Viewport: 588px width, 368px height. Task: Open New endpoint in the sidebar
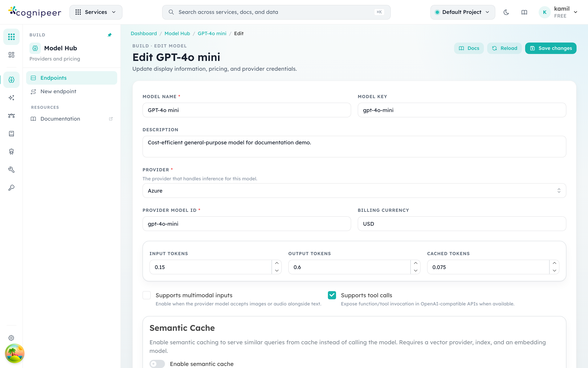71,92
